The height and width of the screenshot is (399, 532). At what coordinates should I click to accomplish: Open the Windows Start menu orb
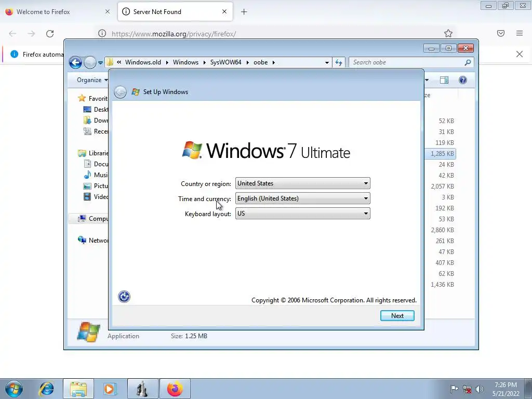click(14, 389)
